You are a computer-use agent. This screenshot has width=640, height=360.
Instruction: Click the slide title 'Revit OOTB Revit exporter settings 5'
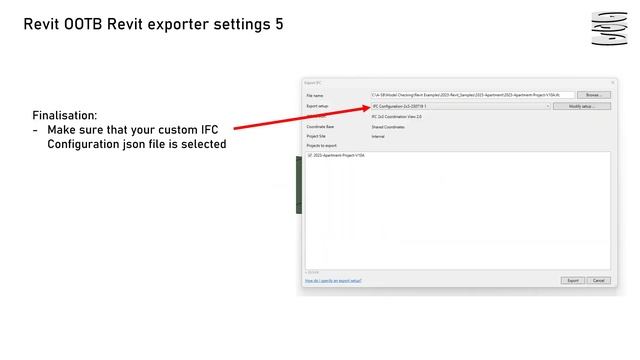(x=153, y=24)
